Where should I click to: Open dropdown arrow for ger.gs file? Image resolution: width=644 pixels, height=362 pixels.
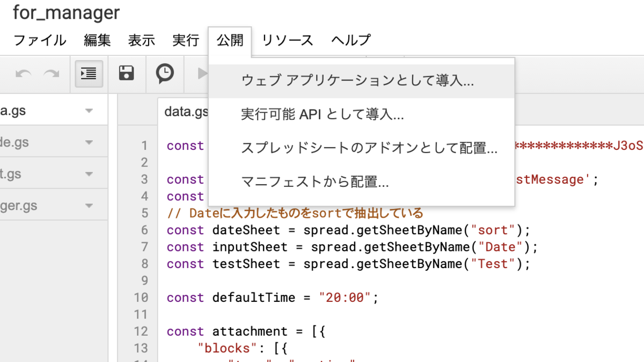[x=89, y=205]
